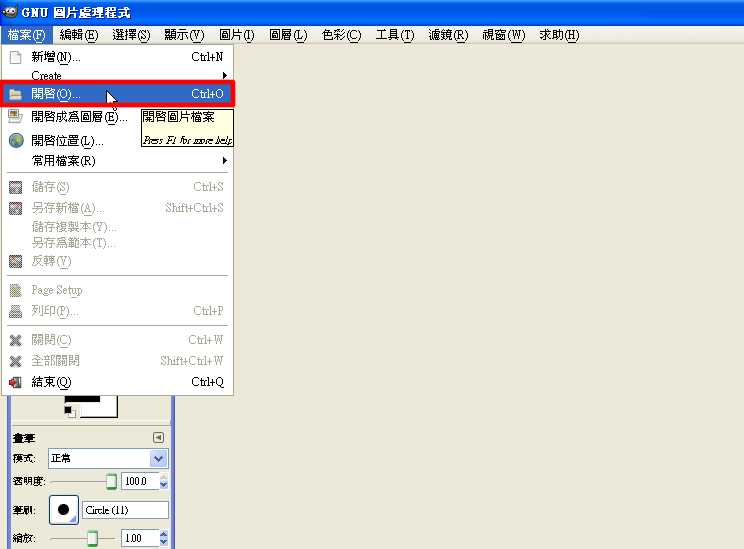Click the opacity value field 100.0
Viewport: 744px width, 549px height.
click(x=140, y=481)
